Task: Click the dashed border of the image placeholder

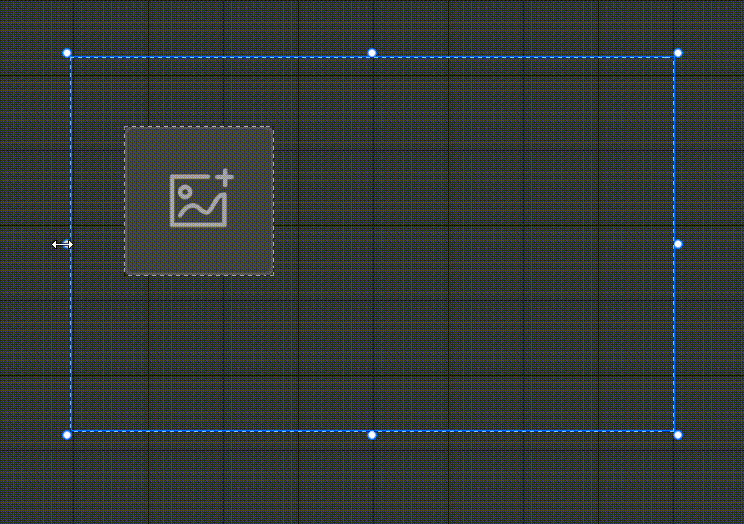Action: [199, 127]
